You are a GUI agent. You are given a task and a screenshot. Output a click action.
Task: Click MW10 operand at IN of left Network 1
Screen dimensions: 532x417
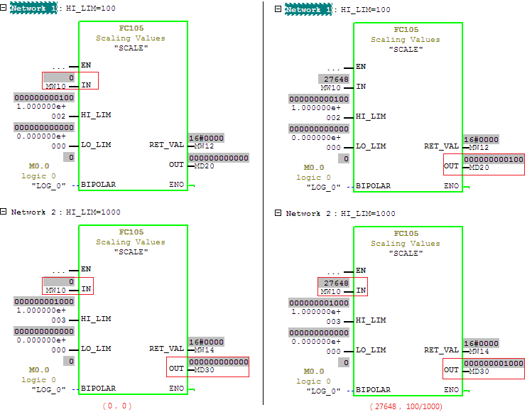click(55, 86)
